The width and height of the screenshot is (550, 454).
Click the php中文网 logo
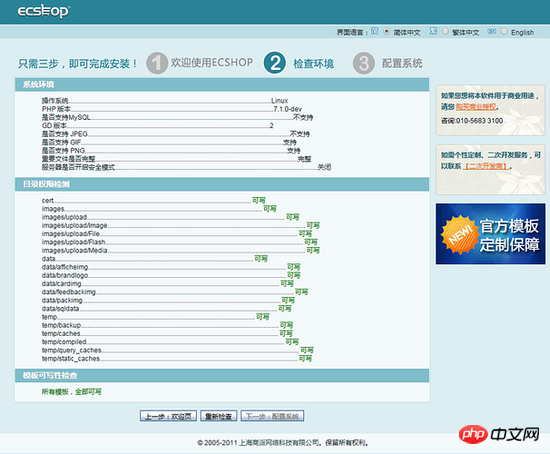tap(499, 434)
